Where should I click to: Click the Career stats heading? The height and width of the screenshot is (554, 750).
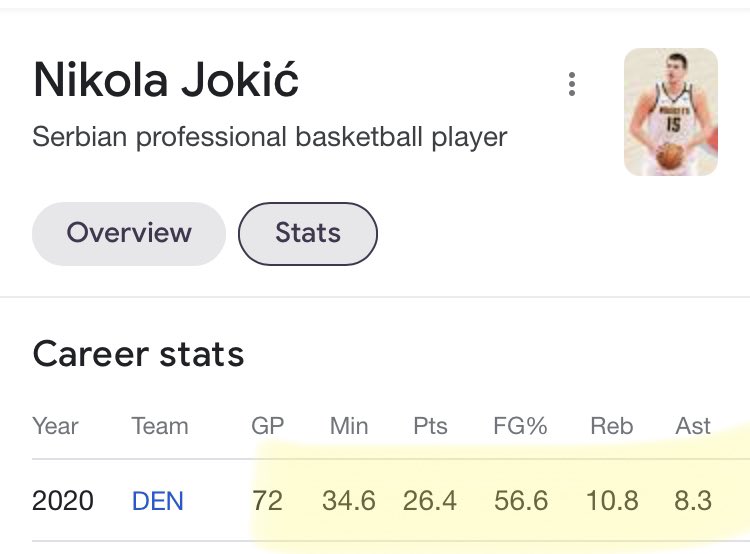pos(138,354)
